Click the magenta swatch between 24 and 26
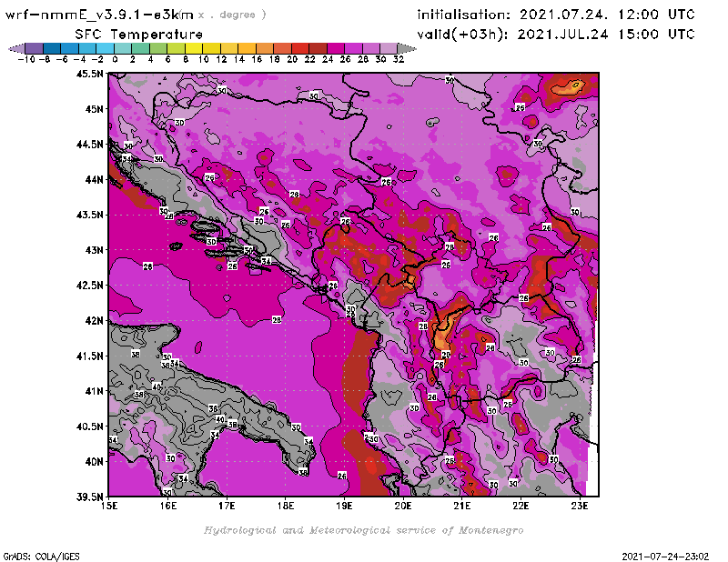This screenshot has width=728, height=562. click(x=335, y=48)
